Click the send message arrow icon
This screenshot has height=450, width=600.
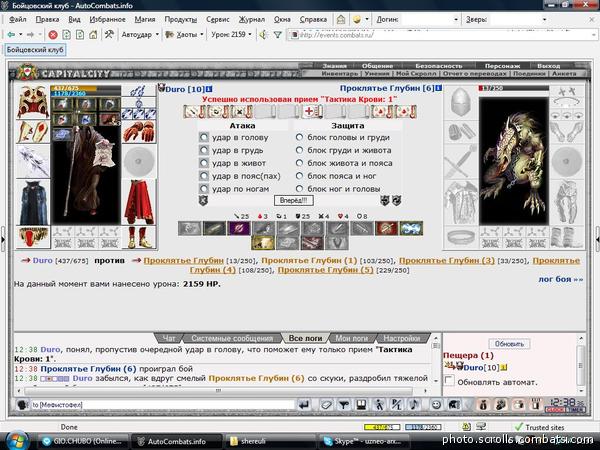tap(305, 404)
